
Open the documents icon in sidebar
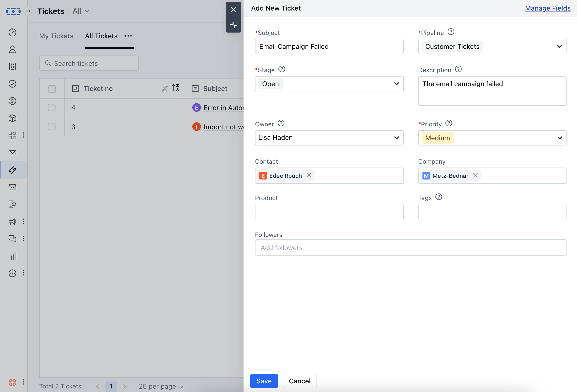(x=12, y=204)
